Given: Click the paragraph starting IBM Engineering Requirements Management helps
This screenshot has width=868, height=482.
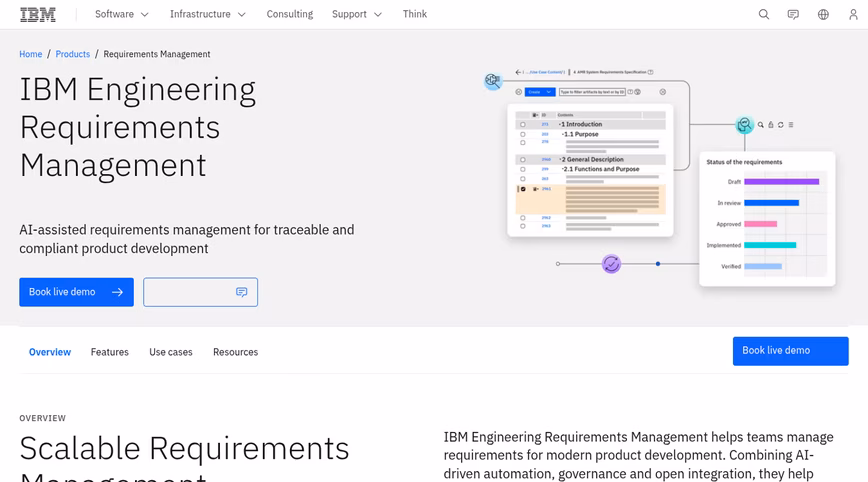Looking at the screenshot, I should pos(638,455).
